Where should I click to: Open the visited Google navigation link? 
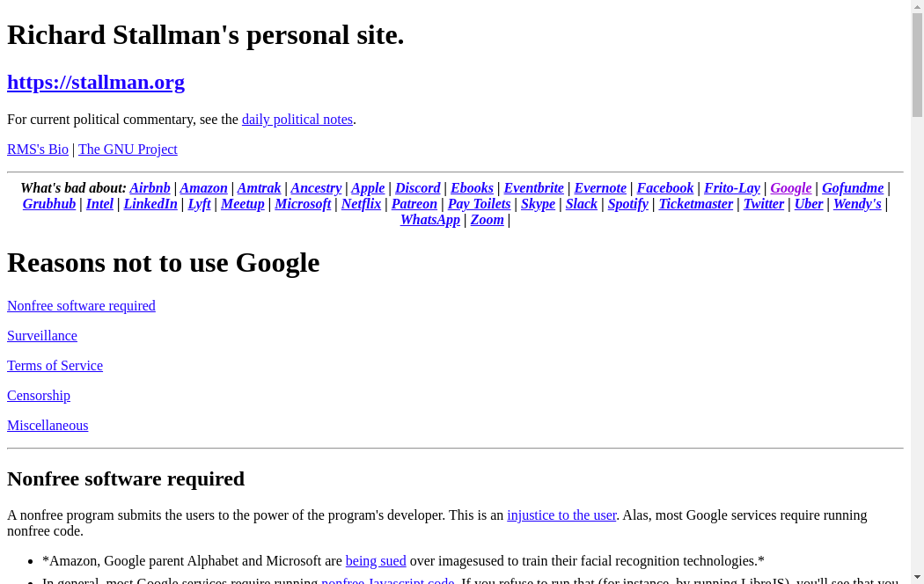[790, 188]
